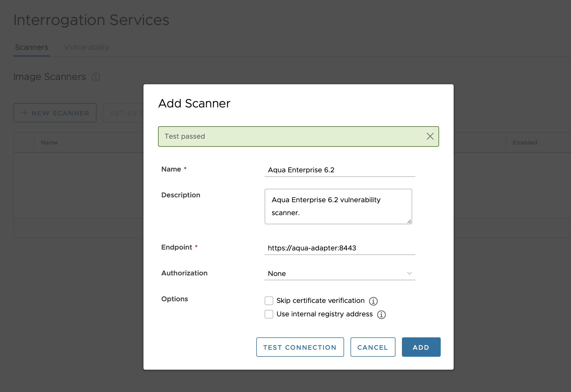This screenshot has height=392, width=571.
Task: Enable Skip certificate verification checkbox
Action: [x=269, y=301]
